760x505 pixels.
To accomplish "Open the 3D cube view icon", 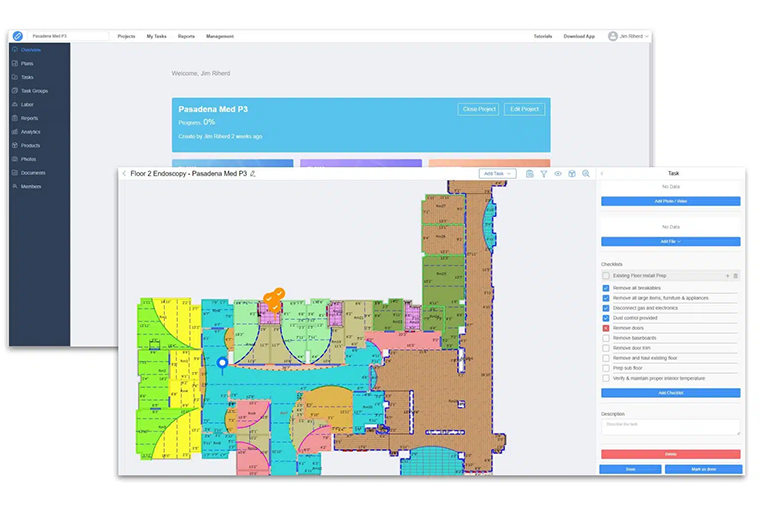I will (572, 174).
